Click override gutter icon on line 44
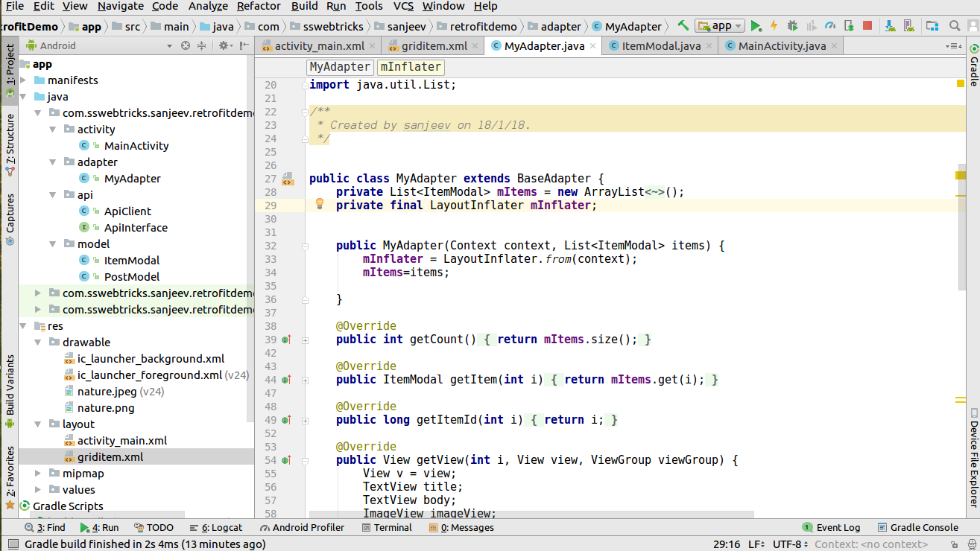The width and height of the screenshot is (980, 551). [286, 380]
